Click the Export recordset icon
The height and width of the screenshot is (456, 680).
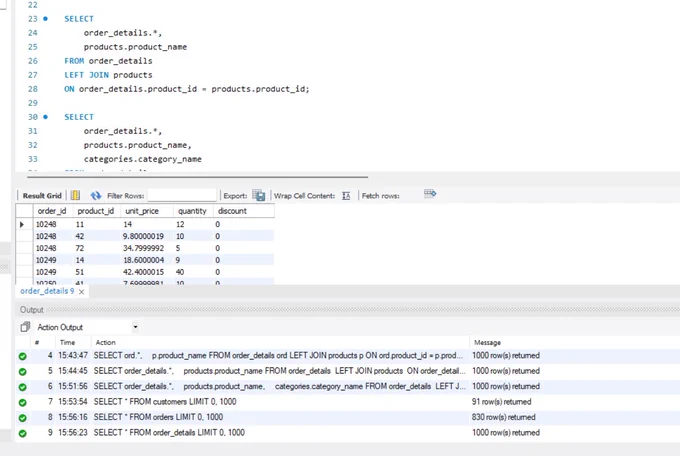(258, 195)
